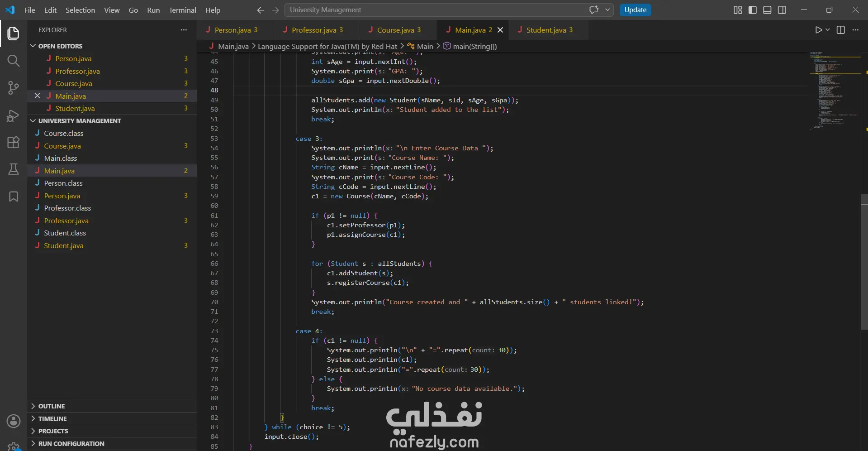Run Java with the play icon
The image size is (868, 451).
pyautogui.click(x=818, y=30)
